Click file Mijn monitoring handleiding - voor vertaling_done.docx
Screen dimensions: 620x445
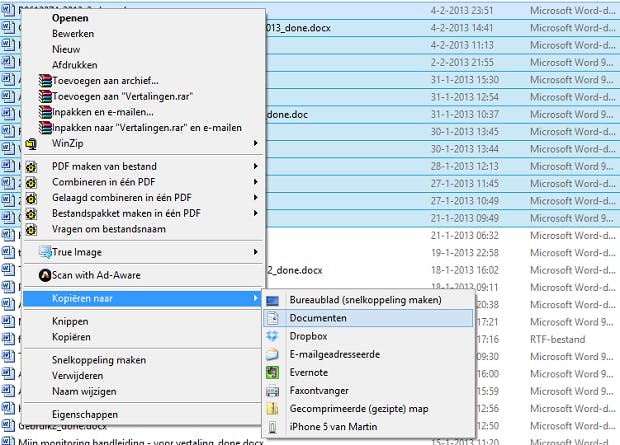[x=141, y=442]
